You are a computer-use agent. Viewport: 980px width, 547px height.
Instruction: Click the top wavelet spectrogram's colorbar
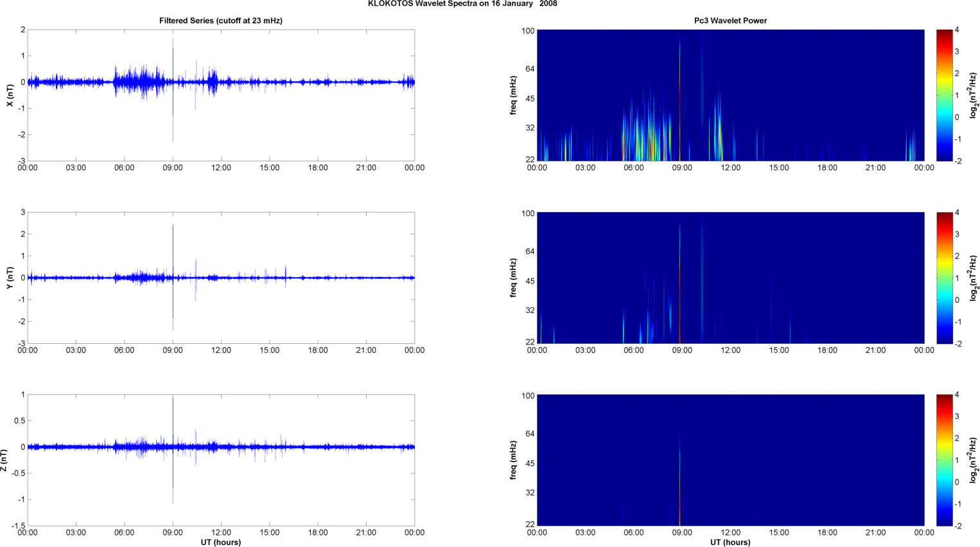(944, 95)
